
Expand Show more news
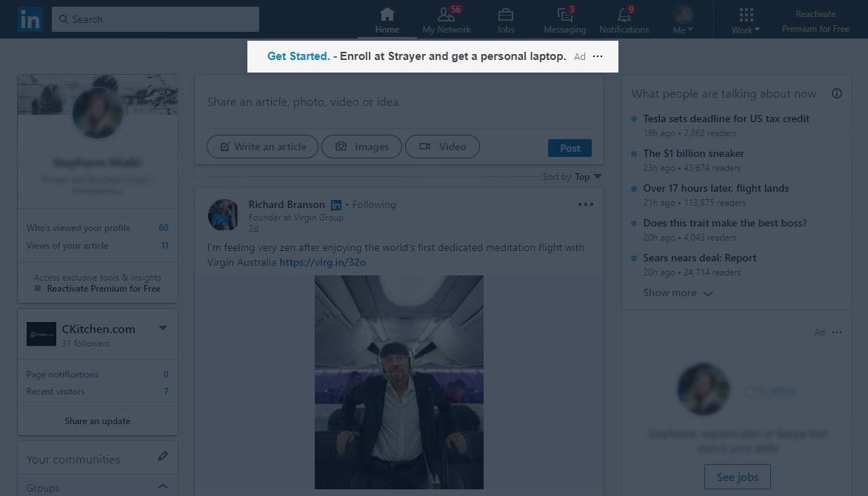point(678,293)
